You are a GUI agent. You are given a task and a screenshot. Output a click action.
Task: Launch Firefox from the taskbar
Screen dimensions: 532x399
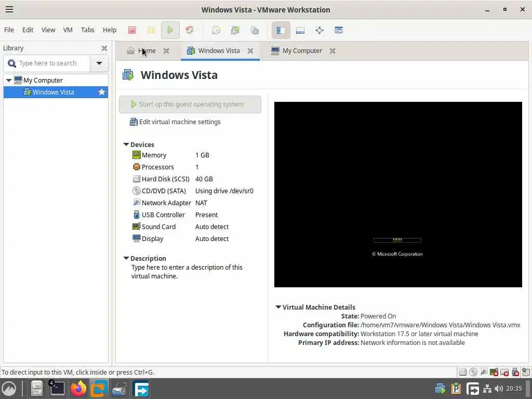click(78, 388)
